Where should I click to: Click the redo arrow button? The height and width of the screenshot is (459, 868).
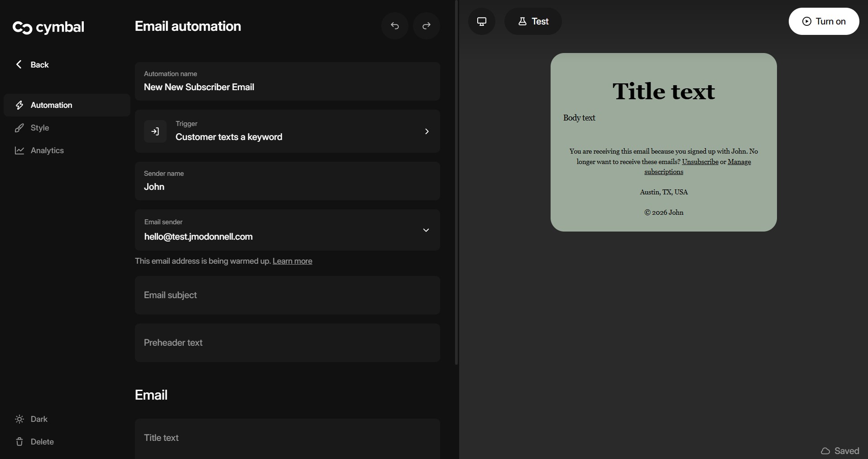pyautogui.click(x=426, y=26)
